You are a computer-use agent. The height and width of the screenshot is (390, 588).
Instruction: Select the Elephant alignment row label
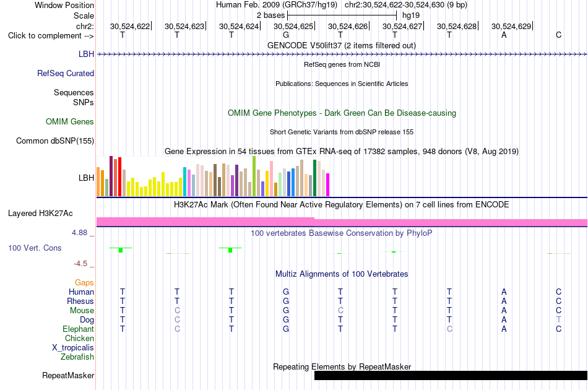coord(78,329)
